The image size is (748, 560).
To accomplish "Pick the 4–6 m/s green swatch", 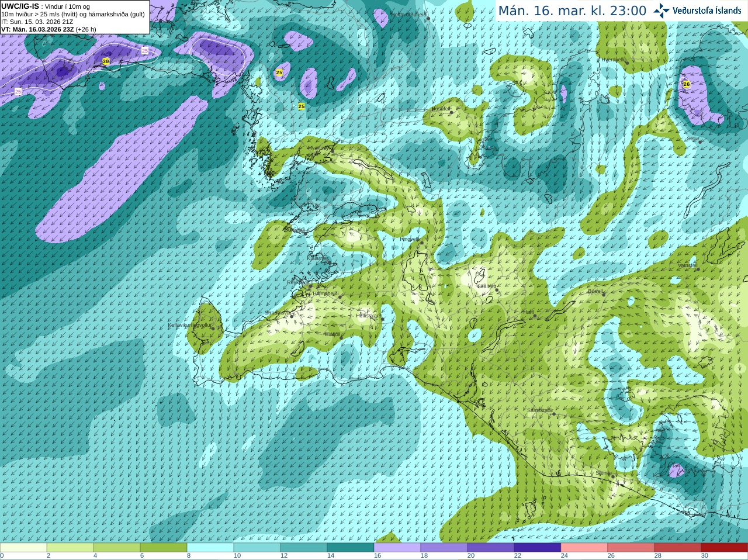I will pyautogui.click(x=117, y=548).
